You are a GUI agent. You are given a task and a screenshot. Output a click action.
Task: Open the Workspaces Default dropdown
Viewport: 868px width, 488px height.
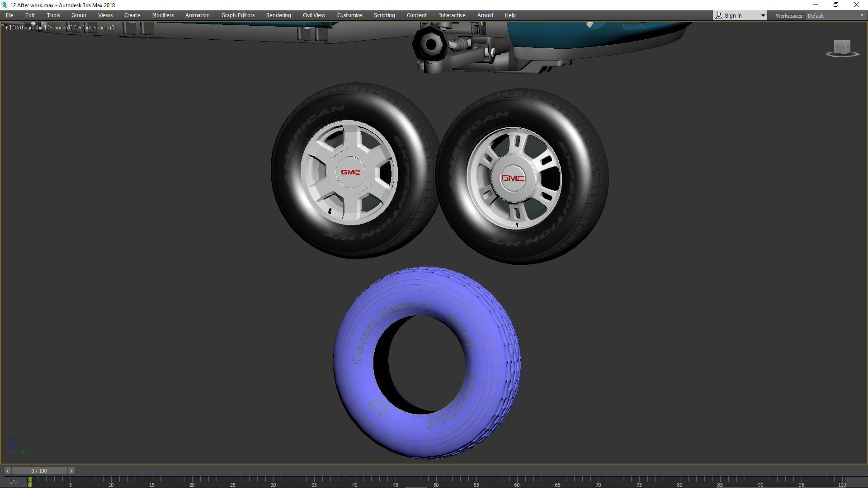(x=835, y=15)
